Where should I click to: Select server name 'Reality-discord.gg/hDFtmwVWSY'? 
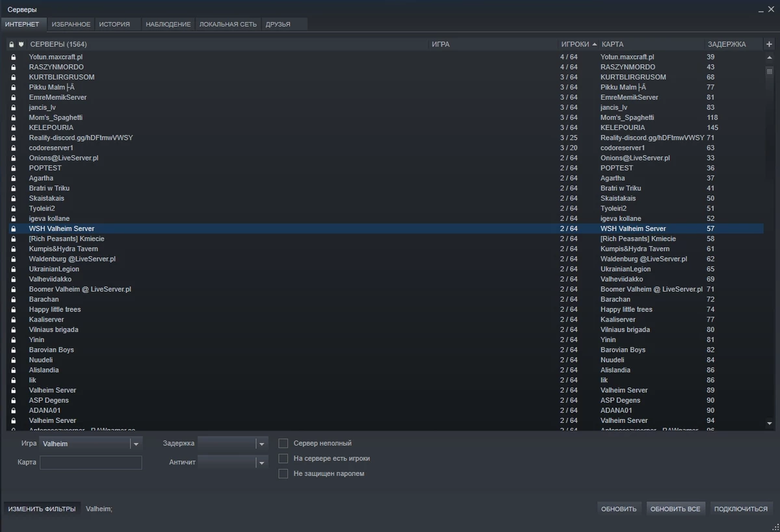81,138
